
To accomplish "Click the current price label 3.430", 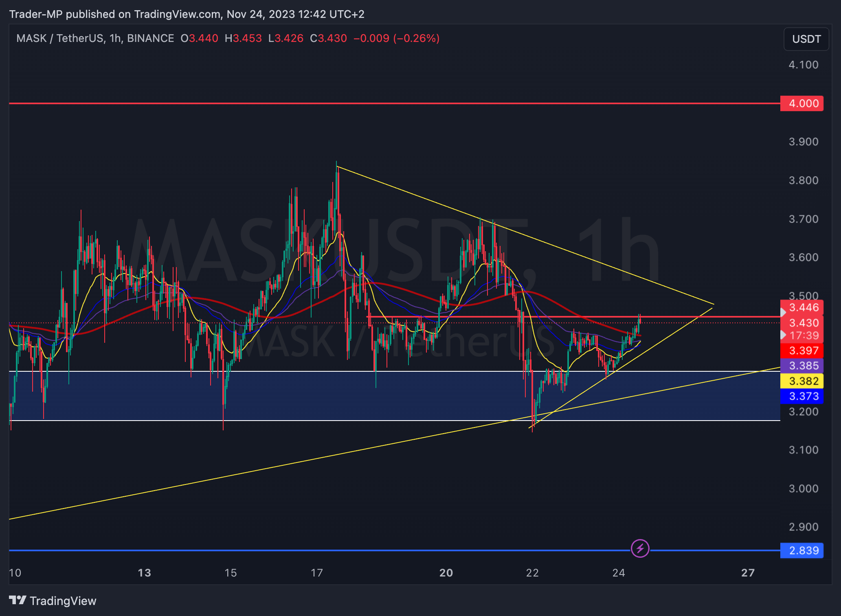I will coord(801,323).
